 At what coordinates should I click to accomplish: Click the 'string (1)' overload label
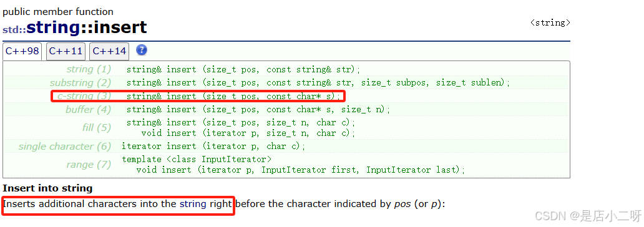point(89,69)
